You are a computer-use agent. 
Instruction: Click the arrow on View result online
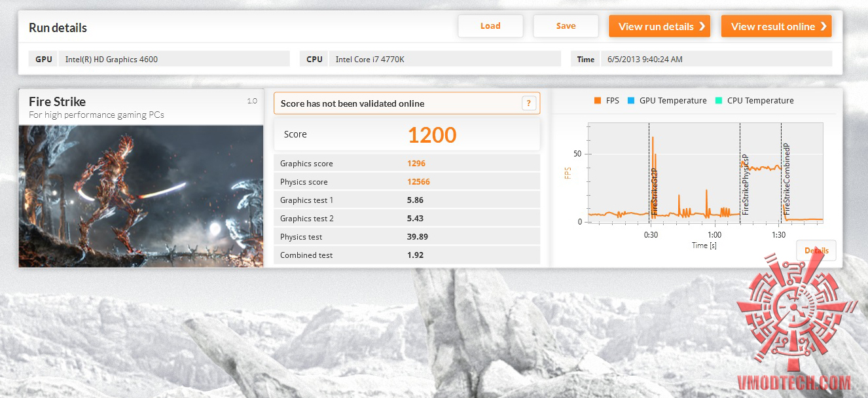823,26
